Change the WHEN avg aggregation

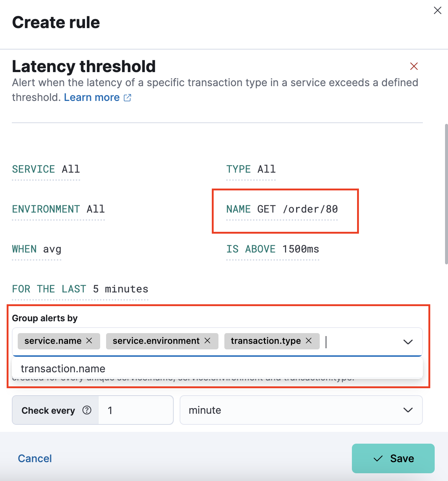point(37,250)
